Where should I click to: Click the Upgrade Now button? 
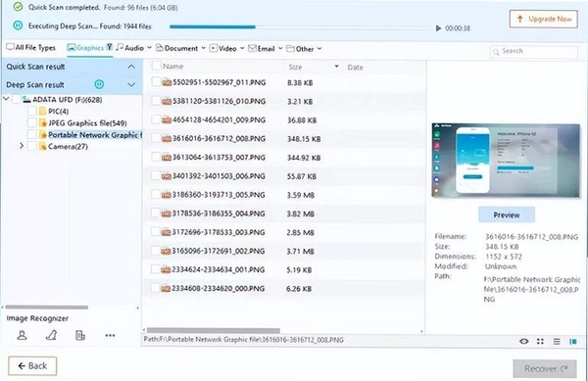coord(543,19)
